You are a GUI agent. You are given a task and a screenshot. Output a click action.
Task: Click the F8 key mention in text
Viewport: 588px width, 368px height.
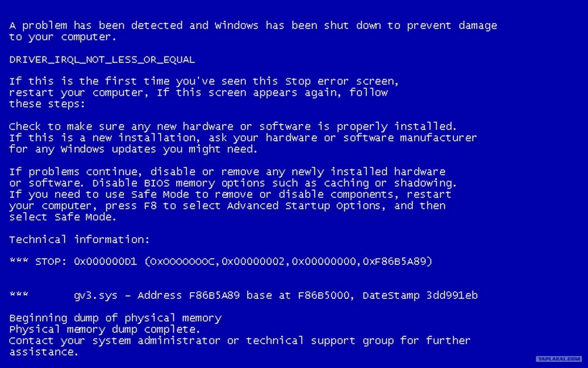point(150,205)
